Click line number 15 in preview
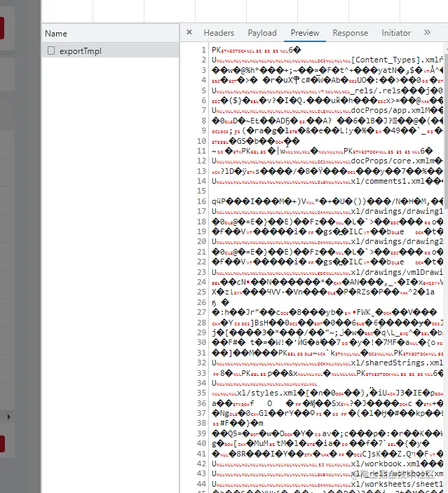This screenshot has width=448, height=493. coord(201,191)
